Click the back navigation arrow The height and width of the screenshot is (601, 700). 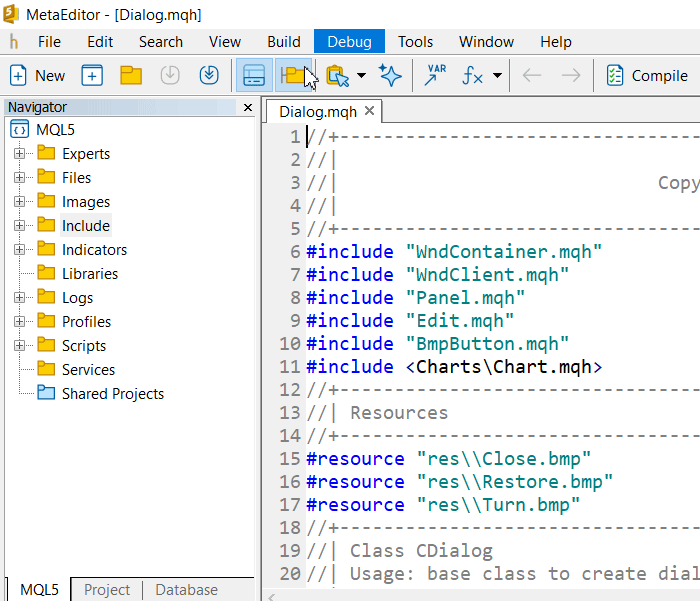click(532, 75)
